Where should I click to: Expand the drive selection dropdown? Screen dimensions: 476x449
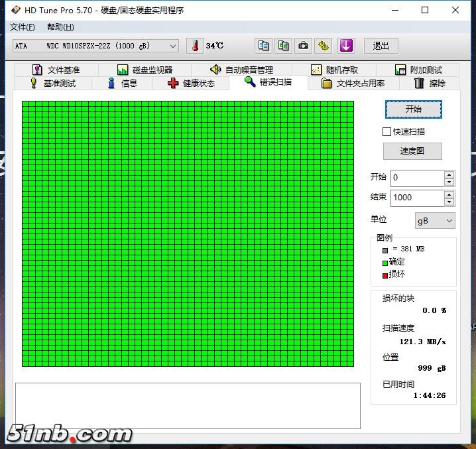pos(173,46)
